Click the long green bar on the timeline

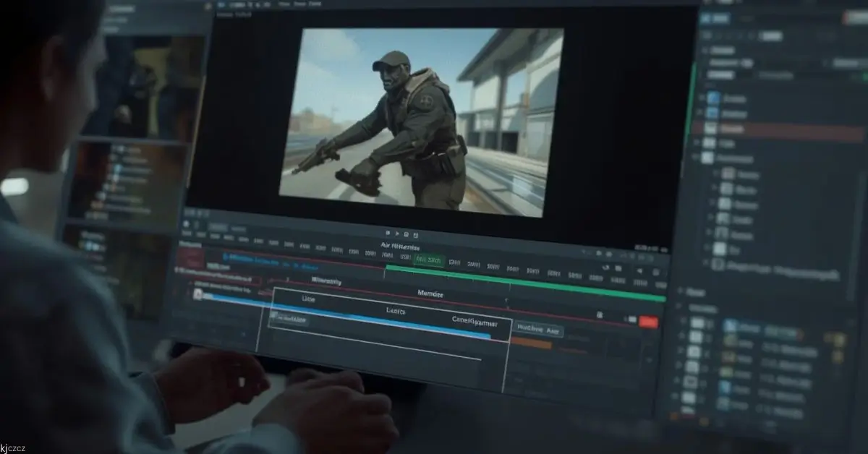524,283
